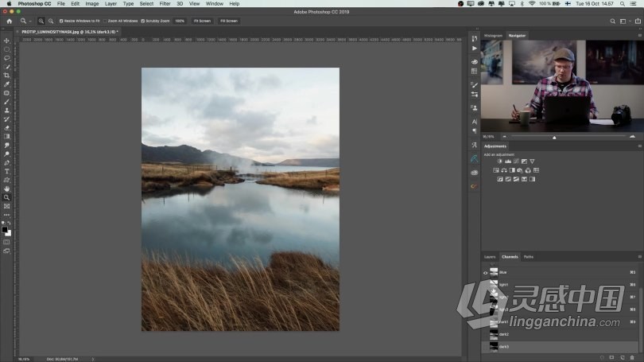The height and width of the screenshot is (362, 644).
Task: Open the Adjustments panel menu
Action: tap(639, 146)
